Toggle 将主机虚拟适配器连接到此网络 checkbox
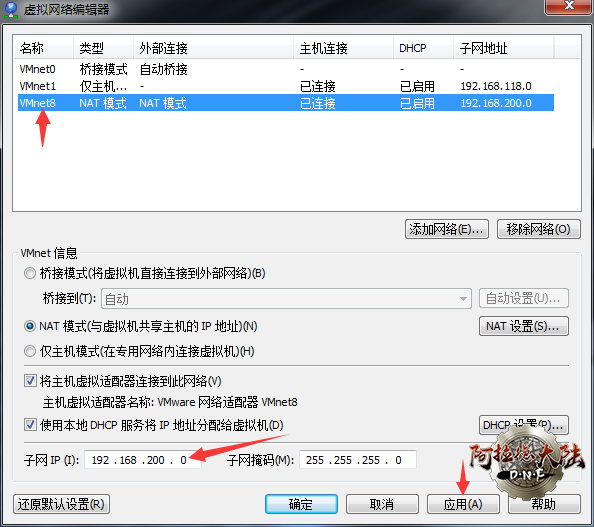 pos(30,381)
